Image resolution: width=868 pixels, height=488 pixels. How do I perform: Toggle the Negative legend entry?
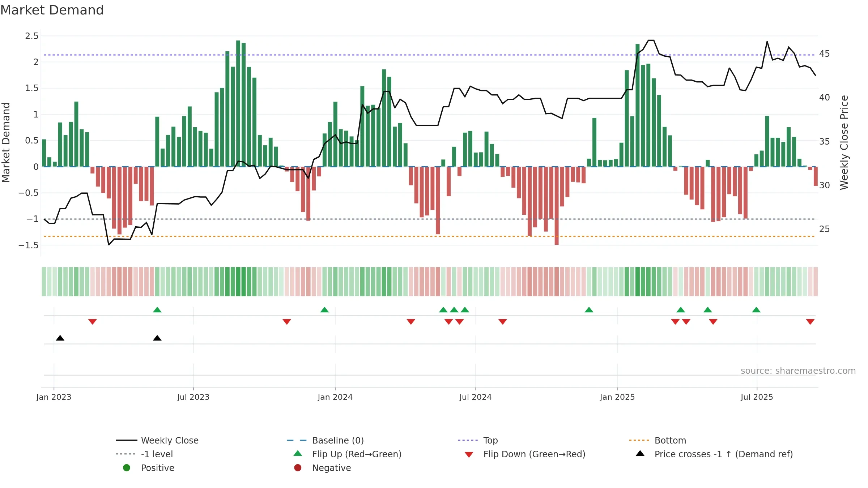[322, 468]
